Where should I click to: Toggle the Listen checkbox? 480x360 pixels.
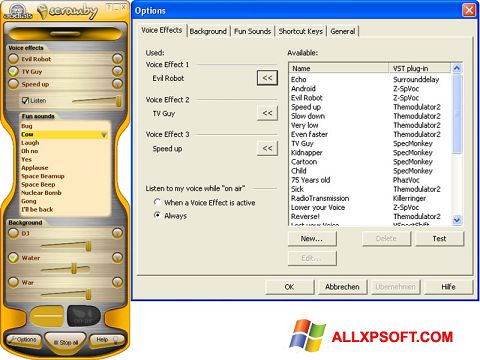point(25,100)
